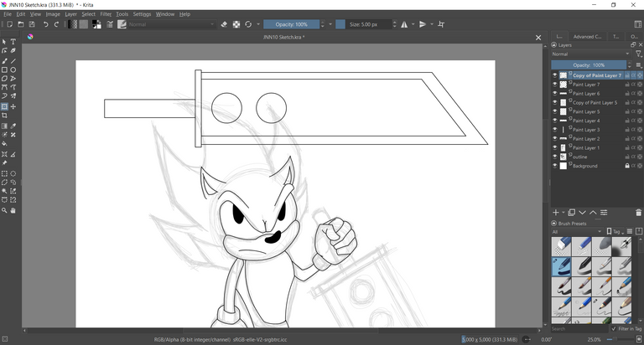
Task: Hide the Paint Layer 7 layer
Action: (x=555, y=85)
